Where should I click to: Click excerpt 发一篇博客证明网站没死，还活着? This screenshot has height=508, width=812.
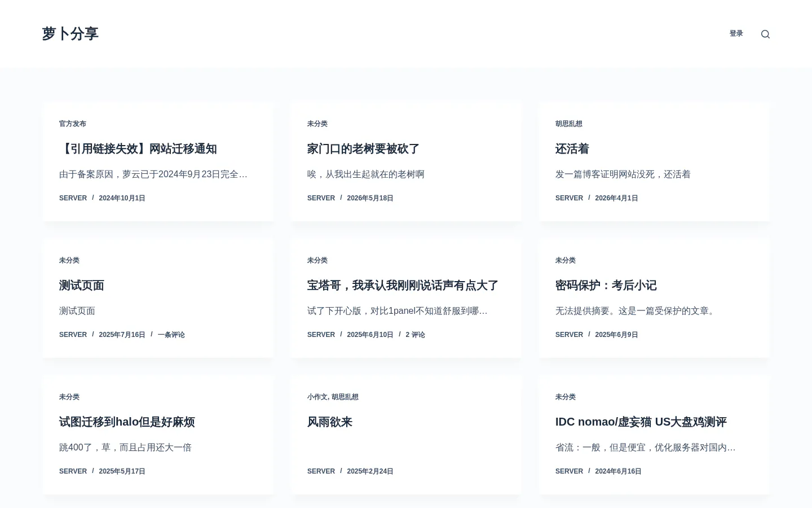tap(623, 174)
